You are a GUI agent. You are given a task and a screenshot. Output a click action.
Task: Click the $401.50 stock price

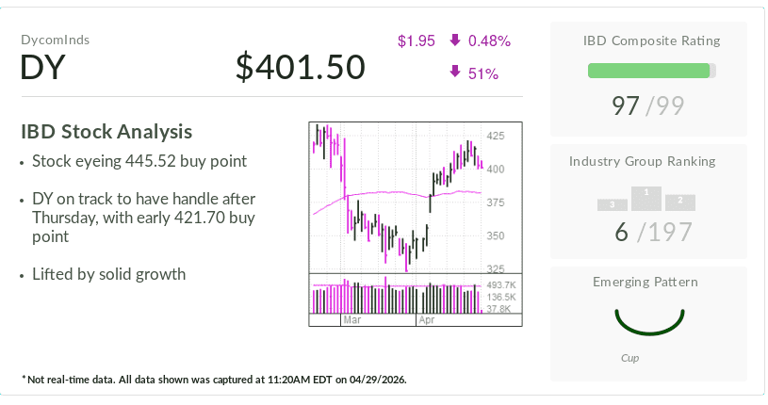pos(300,67)
